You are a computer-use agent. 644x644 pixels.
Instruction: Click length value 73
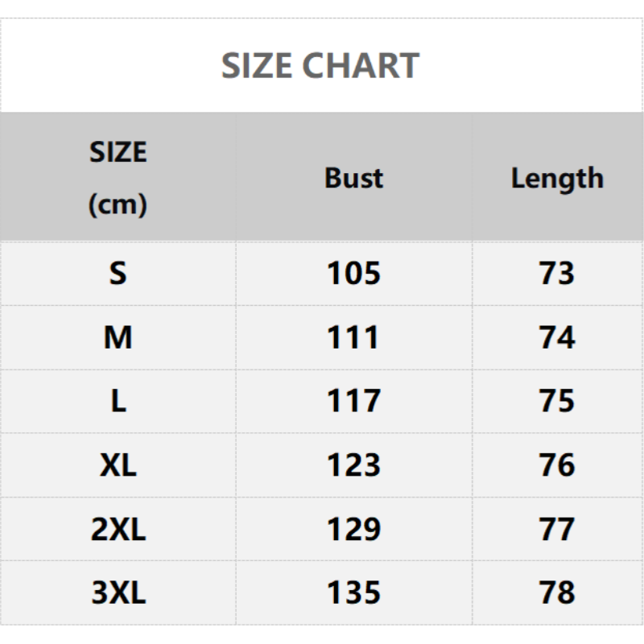557,274
